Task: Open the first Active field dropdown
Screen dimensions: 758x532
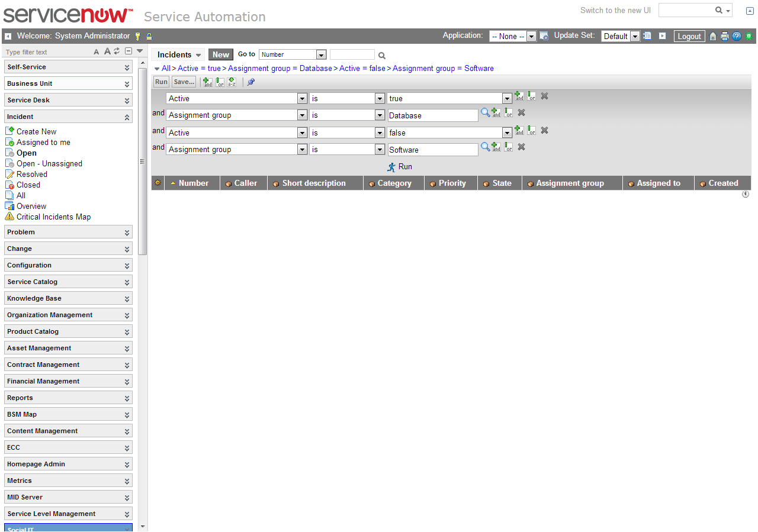Action: (x=237, y=98)
